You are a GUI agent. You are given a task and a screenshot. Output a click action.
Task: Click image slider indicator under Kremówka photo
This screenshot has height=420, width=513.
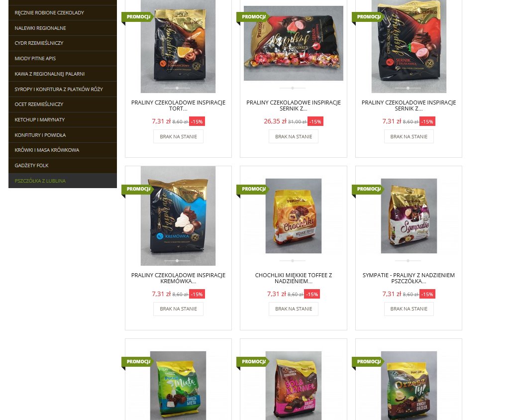click(177, 261)
